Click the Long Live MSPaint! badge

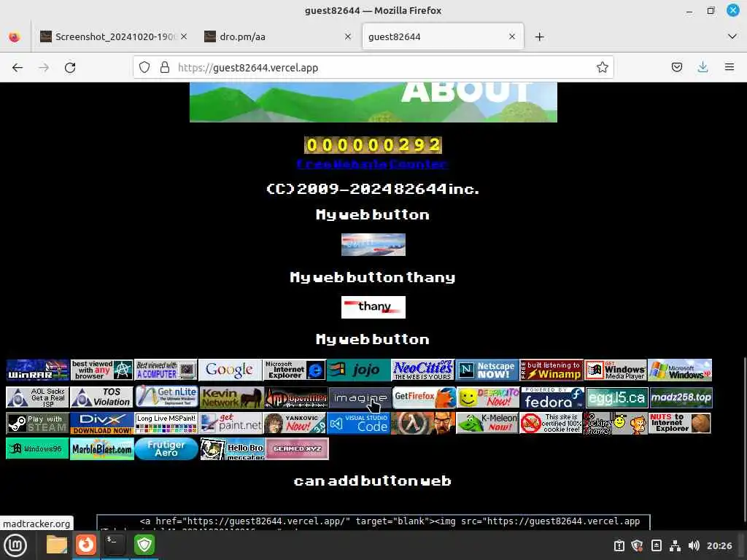(166, 424)
